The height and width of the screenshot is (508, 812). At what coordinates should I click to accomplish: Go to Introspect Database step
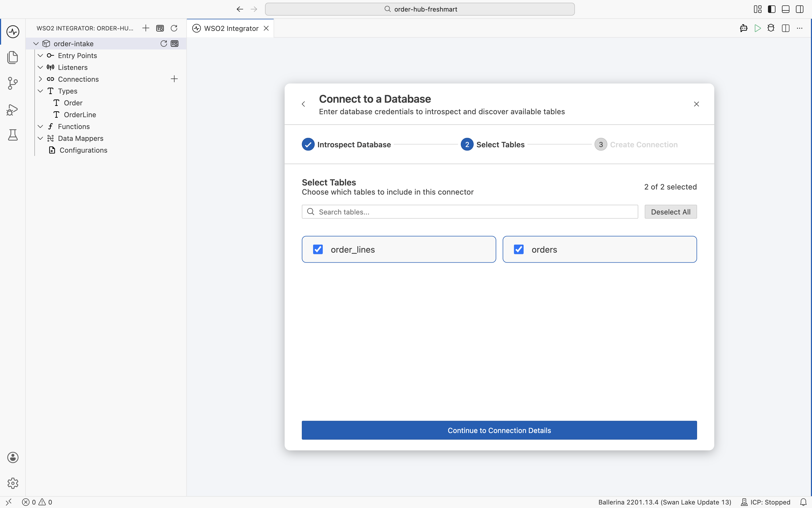(x=346, y=145)
